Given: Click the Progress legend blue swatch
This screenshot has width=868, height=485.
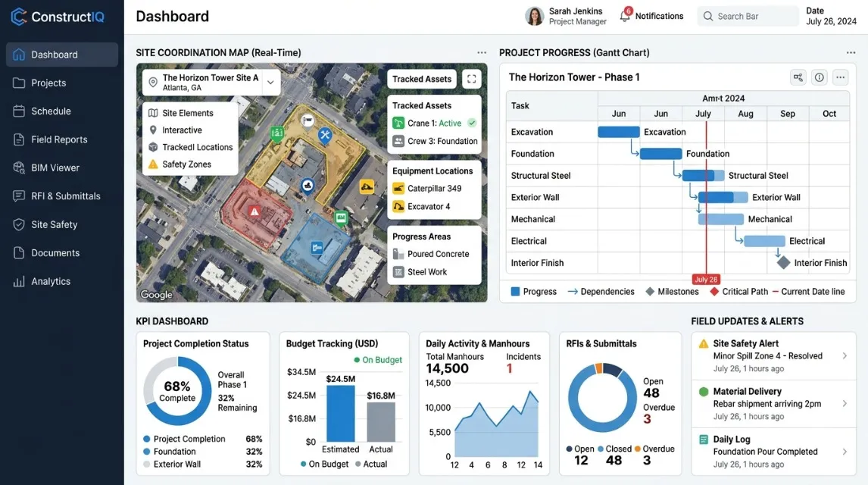Looking at the screenshot, I should 515,291.
